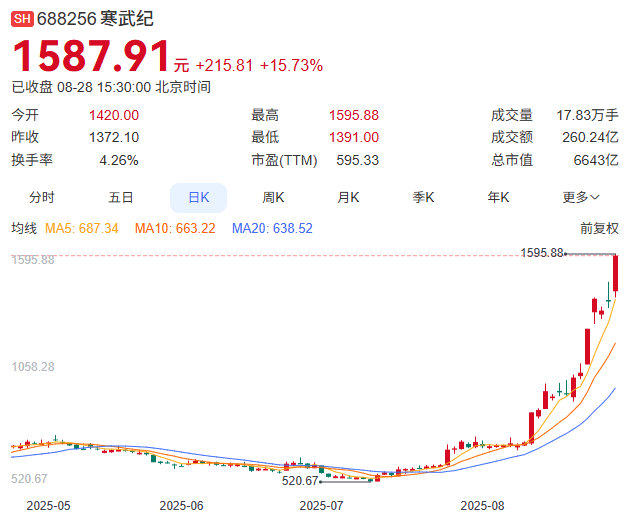Switch to the 周K weekly chart tab
629x523 pixels.
pyautogui.click(x=273, y=197)
